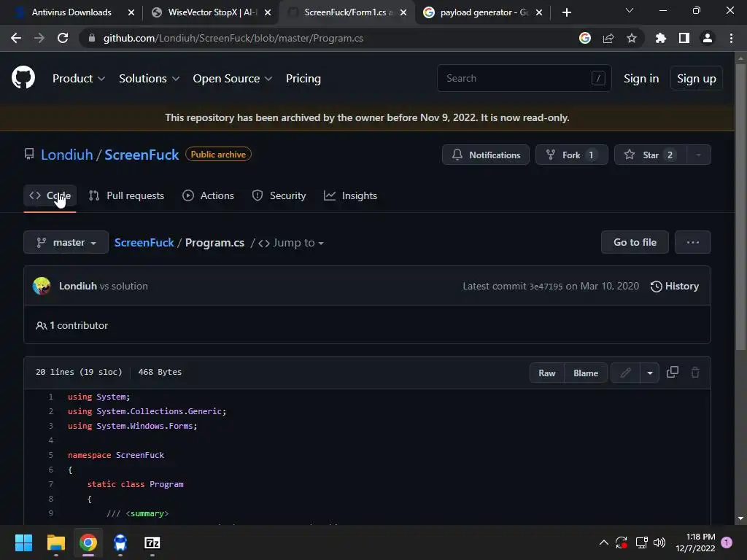747x560 pixels.
Task: Expand the Star options dropdown arrow
Action: tap(698, 155)
